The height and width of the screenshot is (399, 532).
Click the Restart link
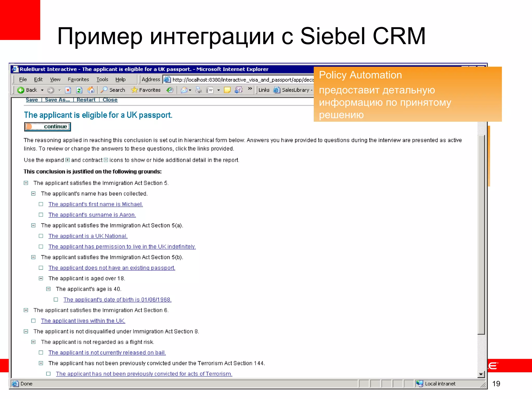pyautogui.click(x=86, y=100)
